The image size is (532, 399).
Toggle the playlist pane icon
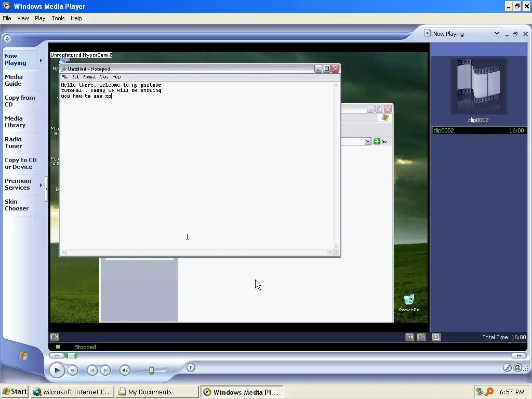pyautogui.click(x=436, y=337)
